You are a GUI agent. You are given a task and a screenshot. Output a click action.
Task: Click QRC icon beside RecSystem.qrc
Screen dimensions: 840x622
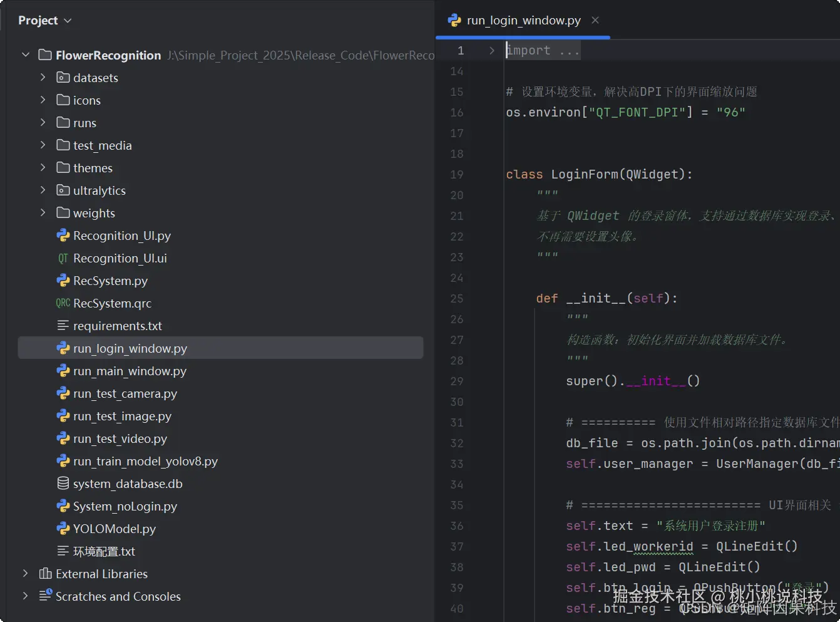(x=63, y=303)
